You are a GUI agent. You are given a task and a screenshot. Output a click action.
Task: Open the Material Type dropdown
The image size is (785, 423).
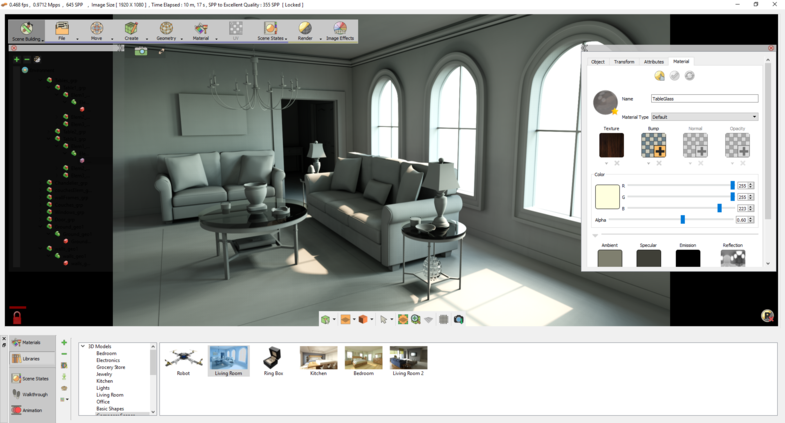pyautogui.click(x=704, y=117)
